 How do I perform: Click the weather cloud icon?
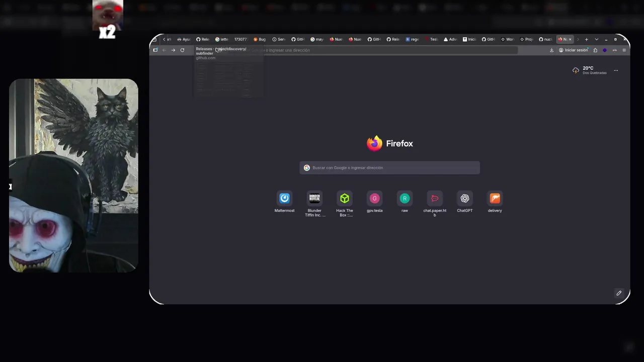point(576,70)
